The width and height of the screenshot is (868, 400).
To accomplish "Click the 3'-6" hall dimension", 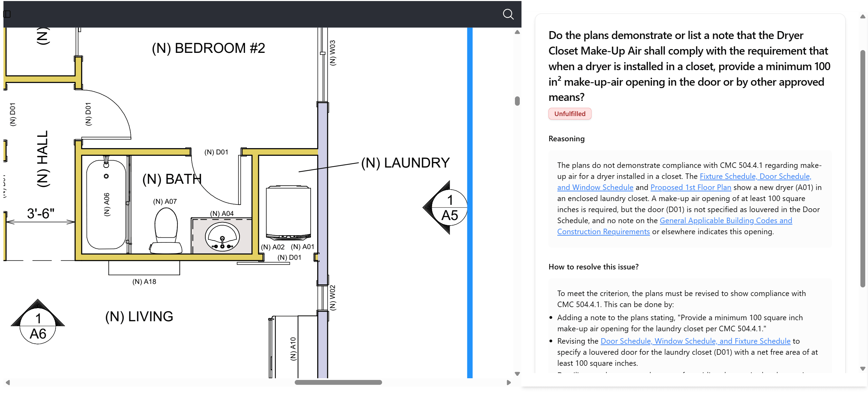I will pyautogui.click(x=41, y=213).
